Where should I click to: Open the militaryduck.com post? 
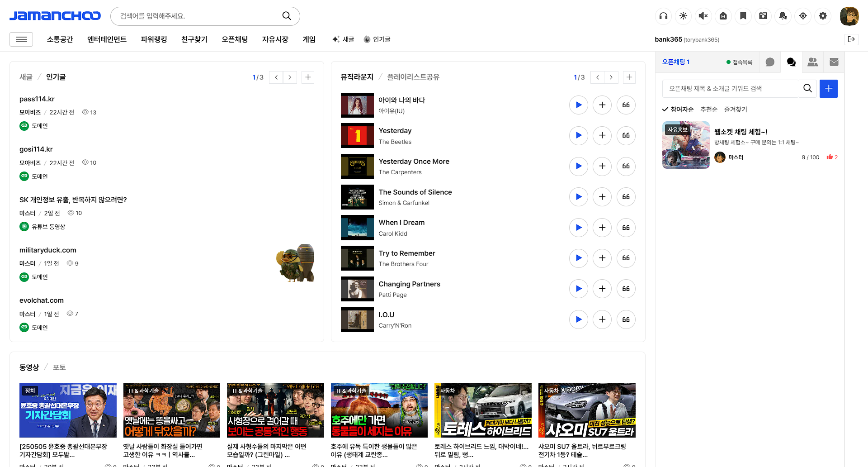(x=47, y=250)
